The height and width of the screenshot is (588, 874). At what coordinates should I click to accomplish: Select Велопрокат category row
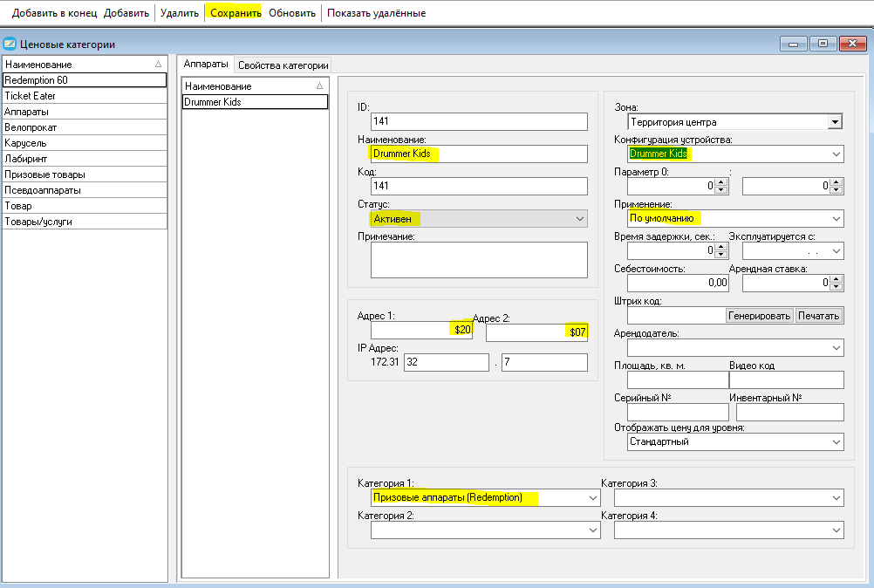tap(85, 127)
